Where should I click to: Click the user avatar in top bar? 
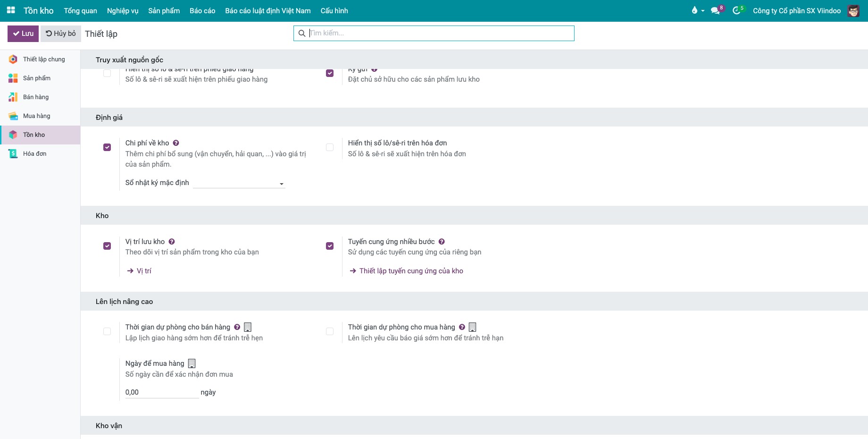point(853,10)
